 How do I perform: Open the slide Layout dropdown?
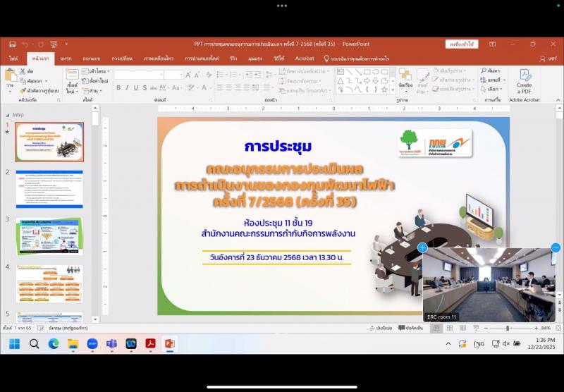point(96,72)
